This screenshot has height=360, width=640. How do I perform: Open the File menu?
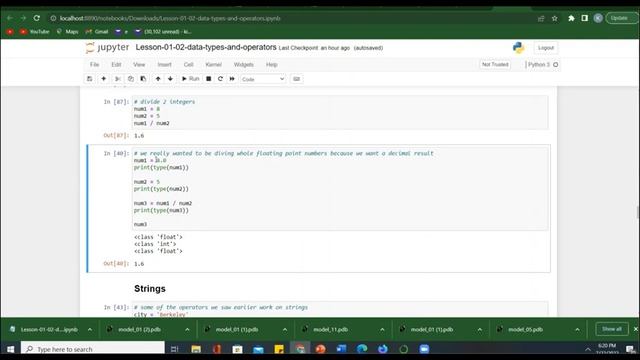click(x=95, y=64)
